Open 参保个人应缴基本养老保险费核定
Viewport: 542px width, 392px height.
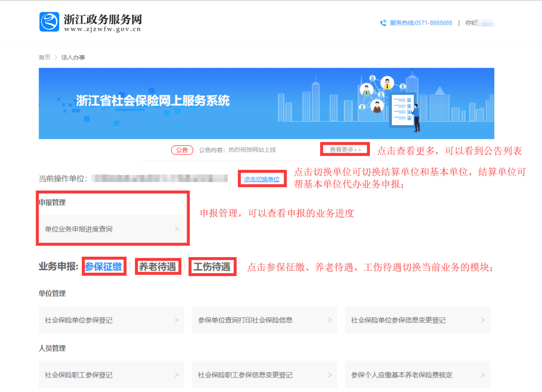click(418, 375)
